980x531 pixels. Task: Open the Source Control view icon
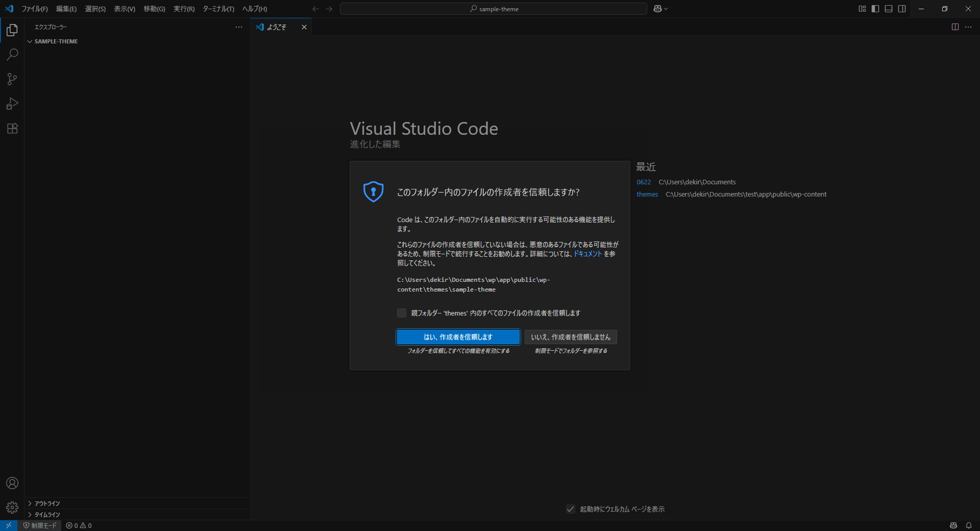(12, 79)
